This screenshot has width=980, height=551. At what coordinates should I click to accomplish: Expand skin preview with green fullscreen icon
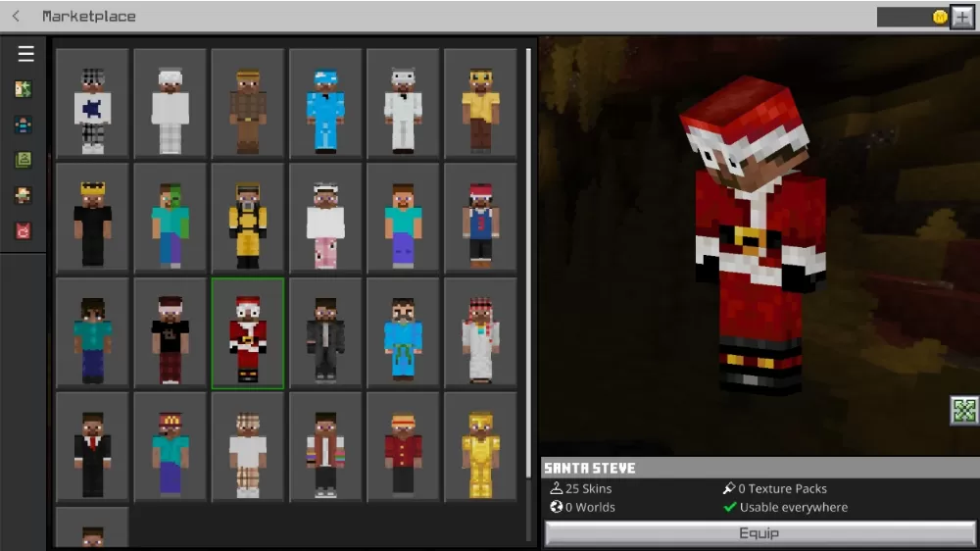963,410
